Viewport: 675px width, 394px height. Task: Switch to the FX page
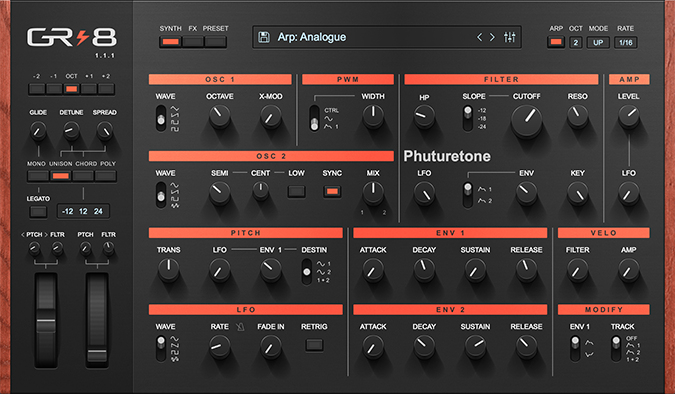193,42
